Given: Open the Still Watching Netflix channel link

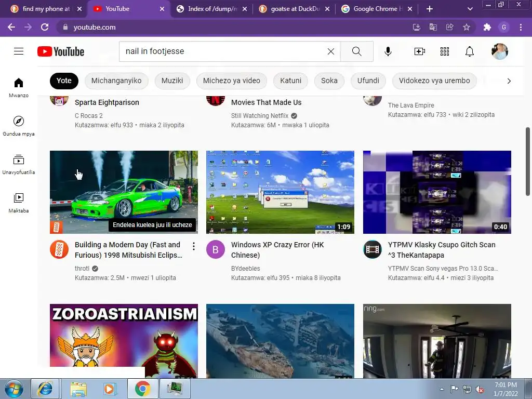Looking at the screenshot, I should pos(260,116).
